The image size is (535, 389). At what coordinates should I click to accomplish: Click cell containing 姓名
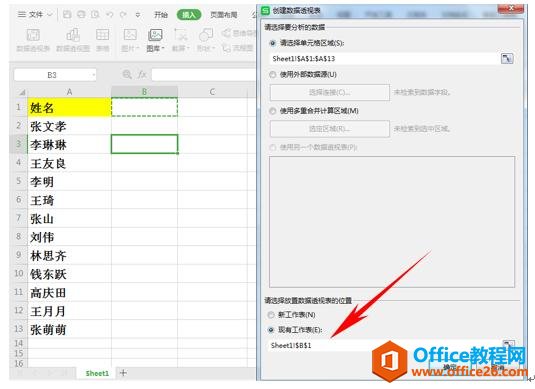click(x=69, y=107)
